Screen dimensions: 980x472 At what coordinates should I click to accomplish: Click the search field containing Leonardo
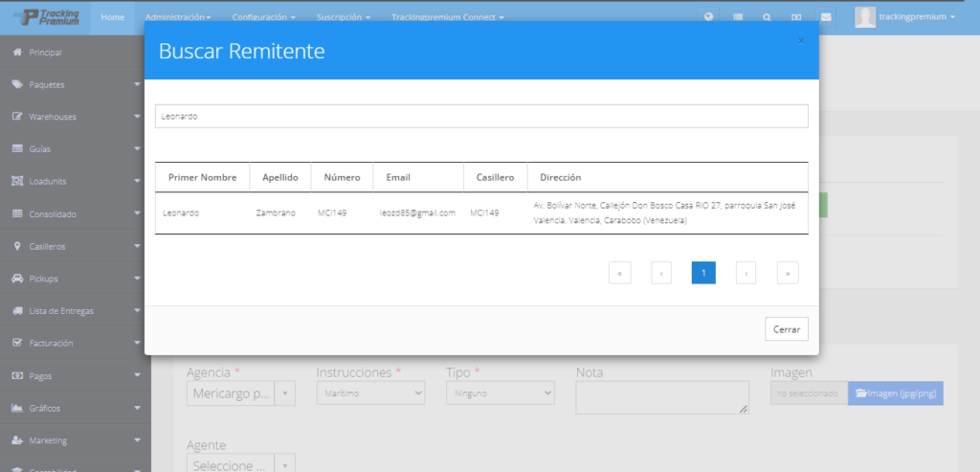tap(481, 116)
